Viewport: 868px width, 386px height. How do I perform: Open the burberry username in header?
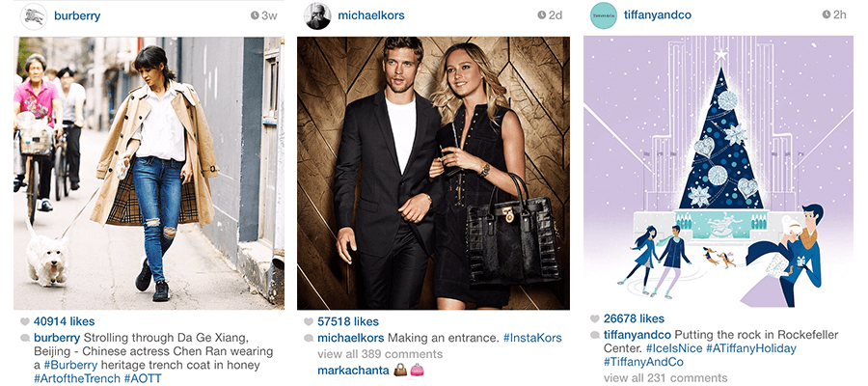tap(77, 15)
